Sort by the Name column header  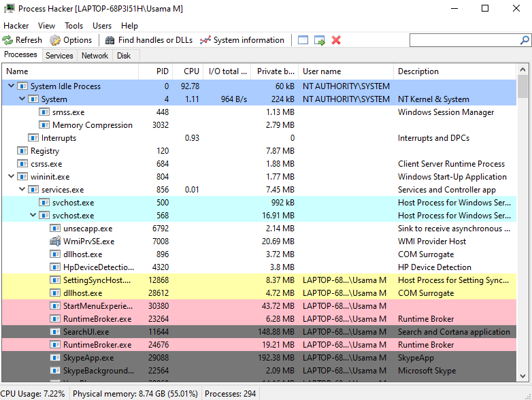point(70,71)
